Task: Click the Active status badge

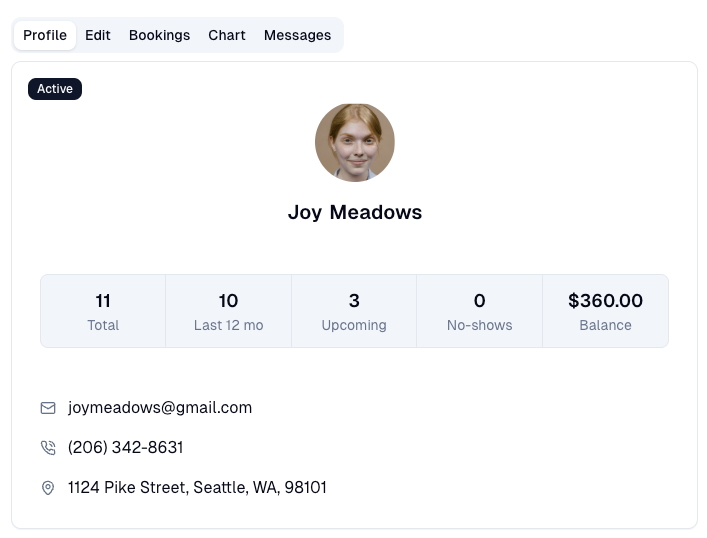Action: tap(55, 89)
